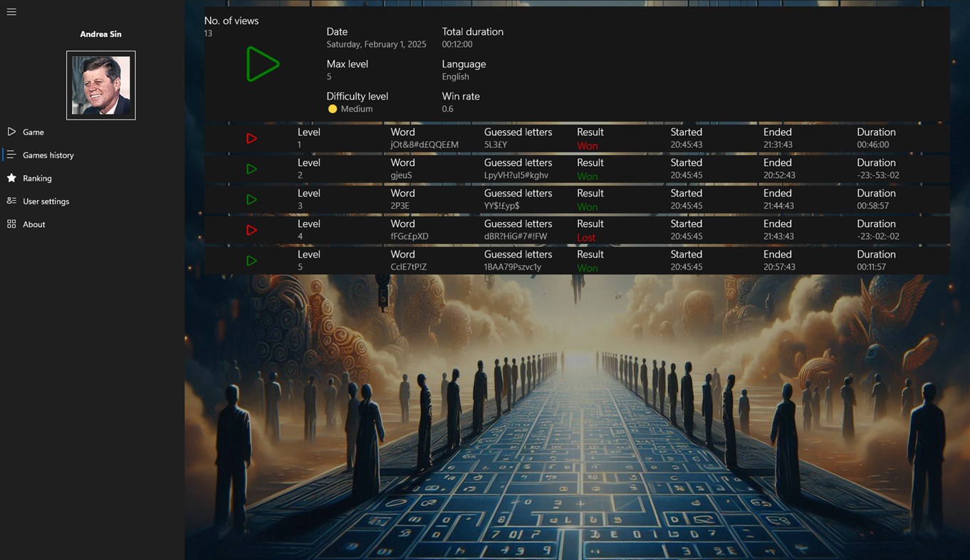Click the yellow Medium difficulty indicator
This screenshot has width=970, height=560.
[x=332, y=109]
